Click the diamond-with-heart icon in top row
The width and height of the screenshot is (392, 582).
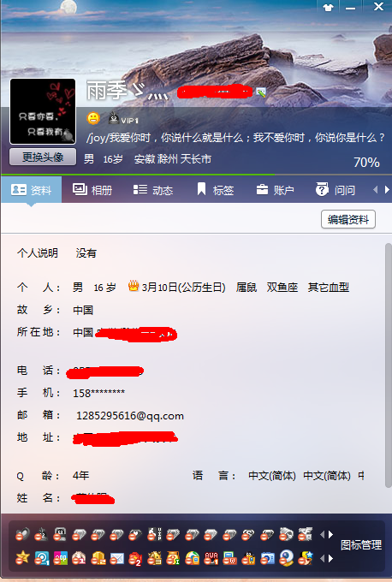135,534
